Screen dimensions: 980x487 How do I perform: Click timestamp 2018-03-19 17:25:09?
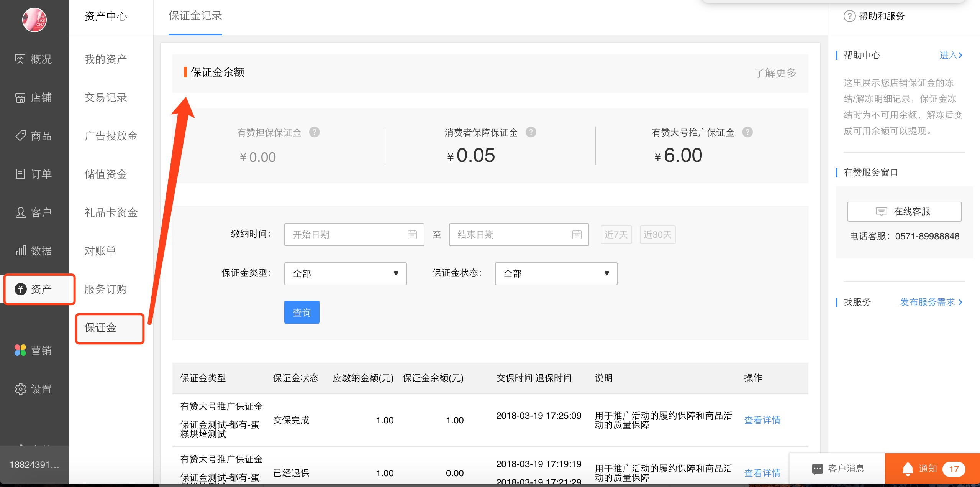coord(539,416)
